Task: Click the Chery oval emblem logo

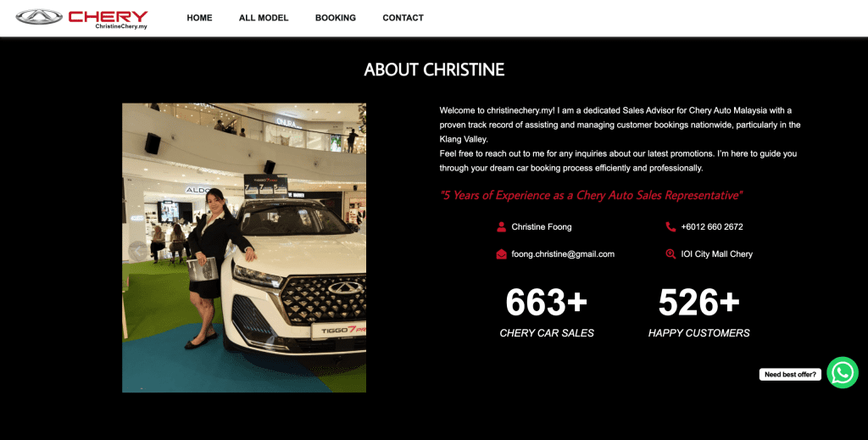Action: click(39, 17)
